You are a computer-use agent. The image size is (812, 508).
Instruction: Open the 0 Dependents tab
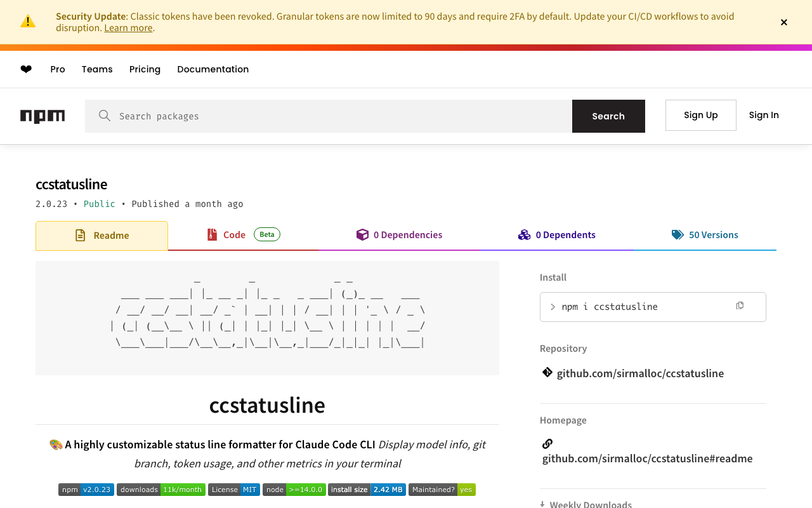(557, 235)
